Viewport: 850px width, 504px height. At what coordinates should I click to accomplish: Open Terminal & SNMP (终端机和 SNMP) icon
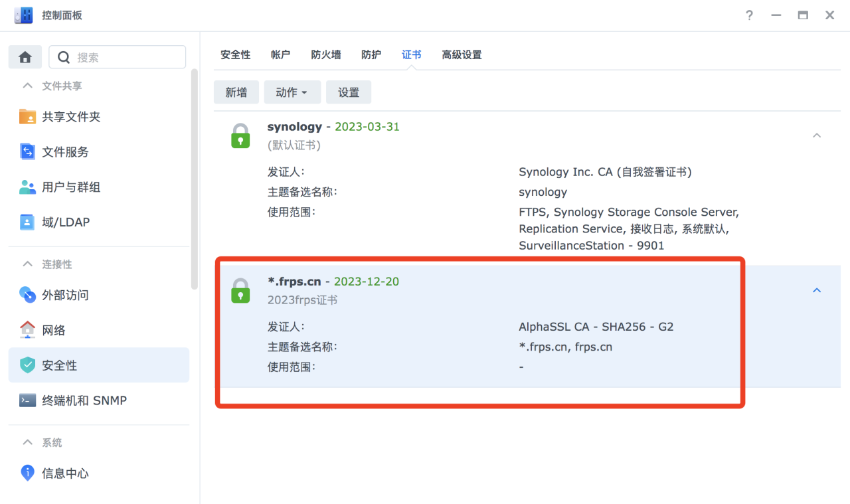pos(27,400)
